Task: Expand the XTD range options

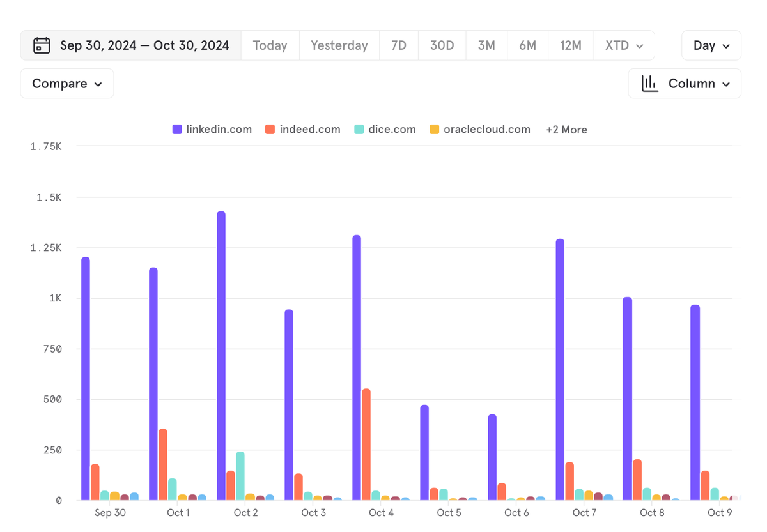Action: [x=624, y=45]
